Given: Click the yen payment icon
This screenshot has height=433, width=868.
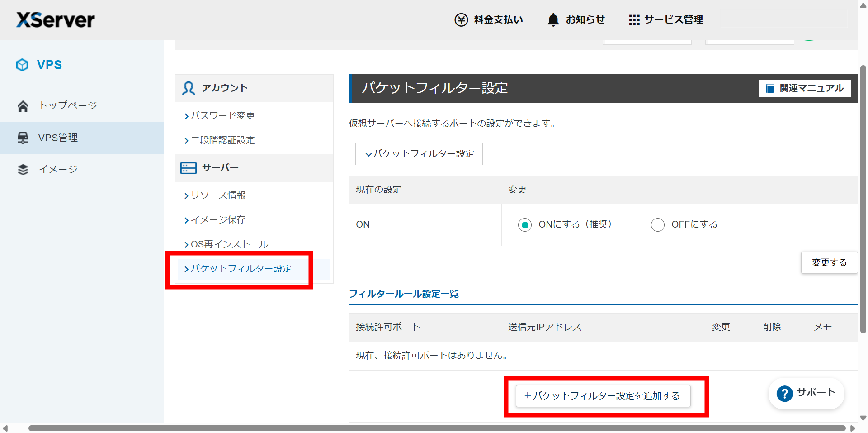Looking at the screenshot, I should pos(461,20).
